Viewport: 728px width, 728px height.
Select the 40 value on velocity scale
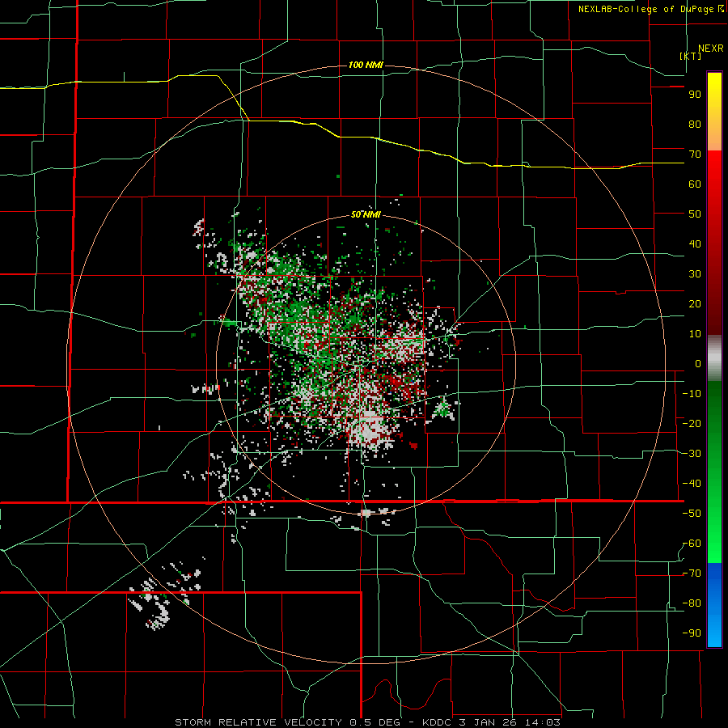coord(695,244)
